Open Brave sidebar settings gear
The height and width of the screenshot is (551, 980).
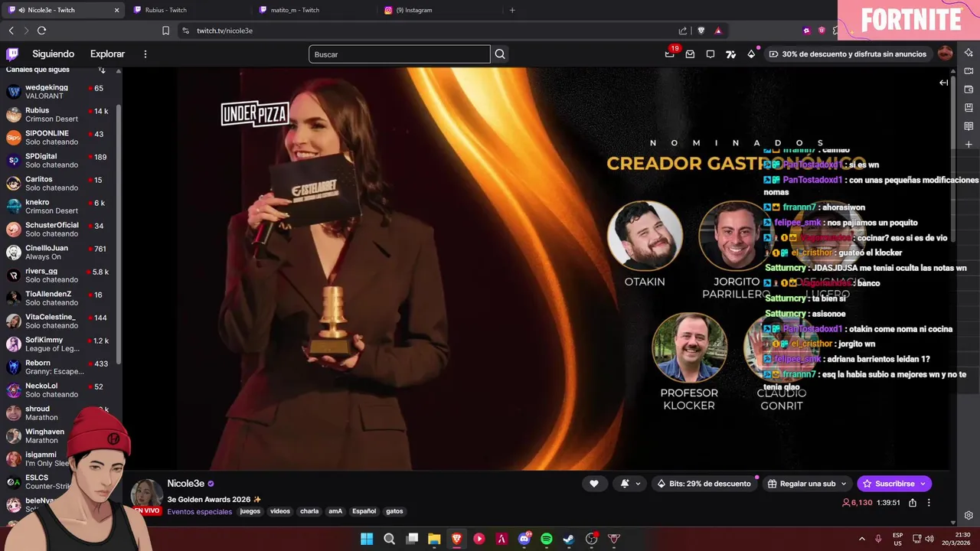[x=969, y=515]
